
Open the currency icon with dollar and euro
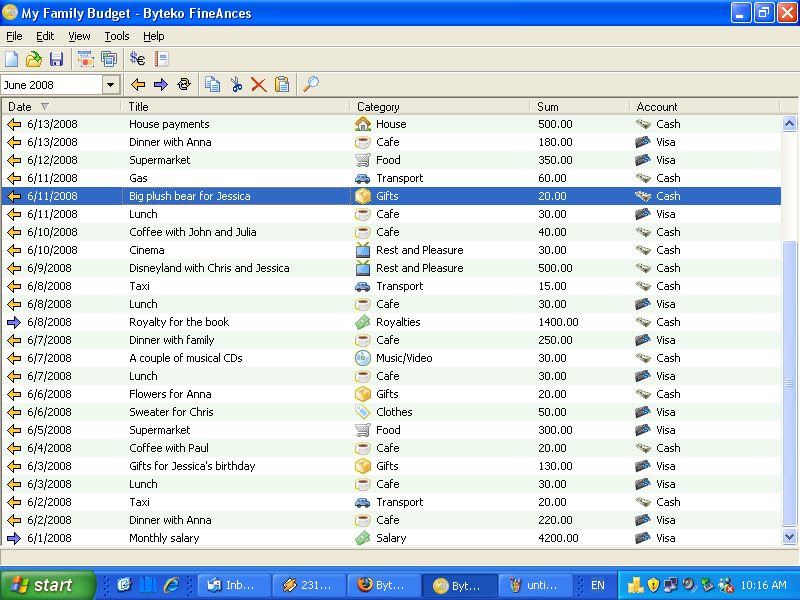[x=138, y=59]
